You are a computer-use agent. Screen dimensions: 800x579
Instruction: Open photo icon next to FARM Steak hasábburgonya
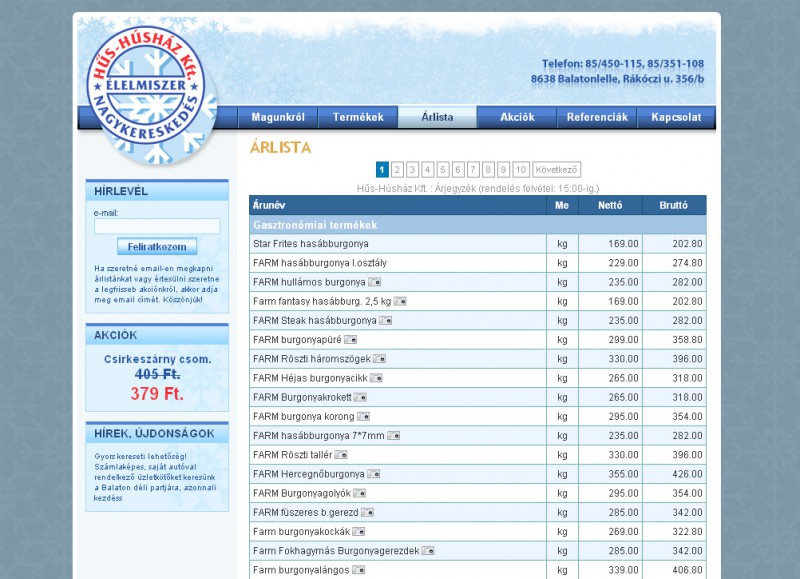pyautogui.click(x=385, y=320)
